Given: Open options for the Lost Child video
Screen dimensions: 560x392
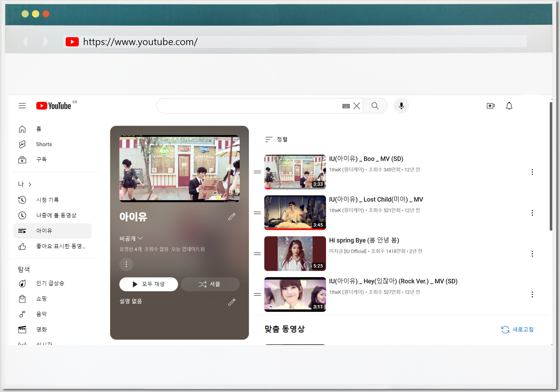Looking at the screenshot, I should tap(532, 213).
